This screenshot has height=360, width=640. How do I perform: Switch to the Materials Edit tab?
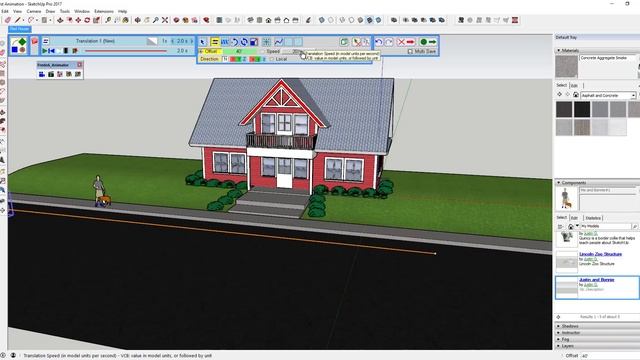tap(574, 85)
